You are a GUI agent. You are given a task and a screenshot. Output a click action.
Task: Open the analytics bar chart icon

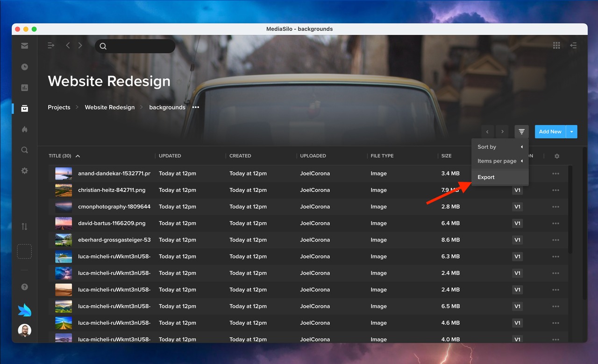[24, 88]
